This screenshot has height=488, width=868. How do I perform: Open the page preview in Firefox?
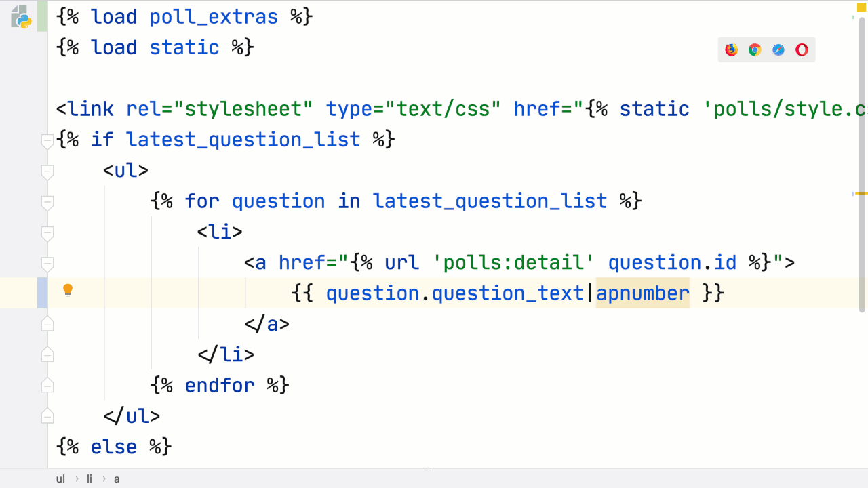pyautogui.click(x=731, y=49)
